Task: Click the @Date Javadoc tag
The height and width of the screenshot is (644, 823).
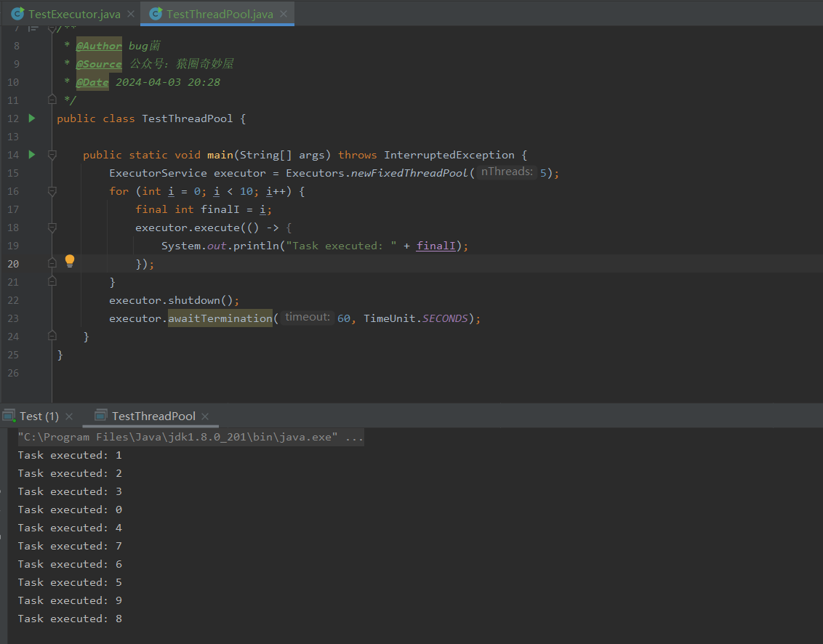Action: click(92, 82)
